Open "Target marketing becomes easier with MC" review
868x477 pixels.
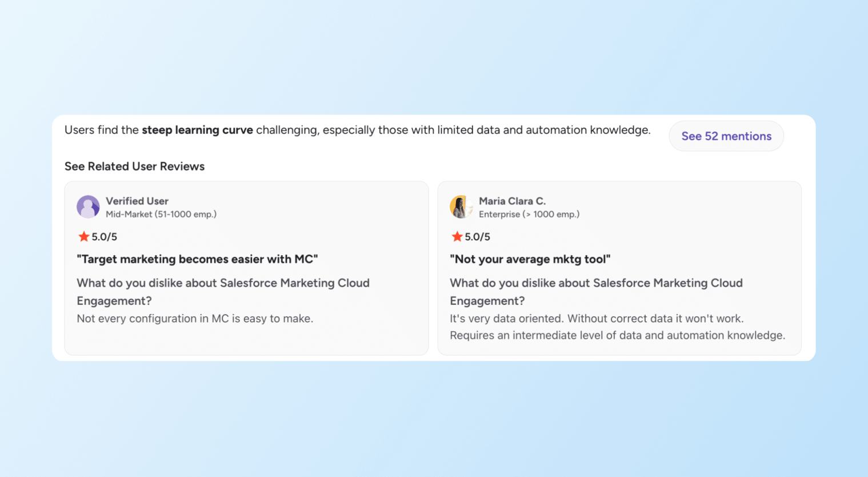tap(197, 259)
